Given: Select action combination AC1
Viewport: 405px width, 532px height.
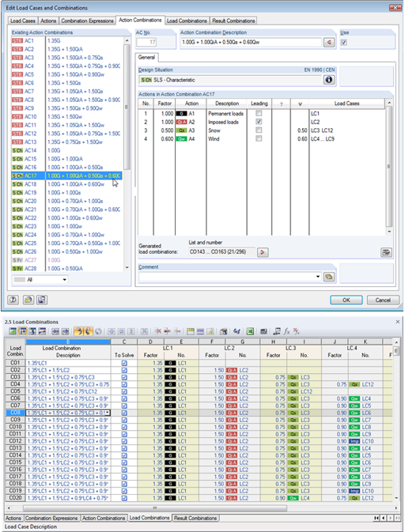Looking at the screenshot, I should click(66, 41).
